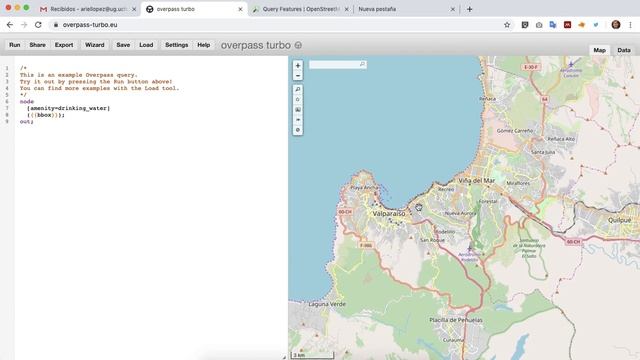Viewport: 640px width, 360px height.
Task: Open the Chrome profile avatar
Action: click(x=616, y=25)
